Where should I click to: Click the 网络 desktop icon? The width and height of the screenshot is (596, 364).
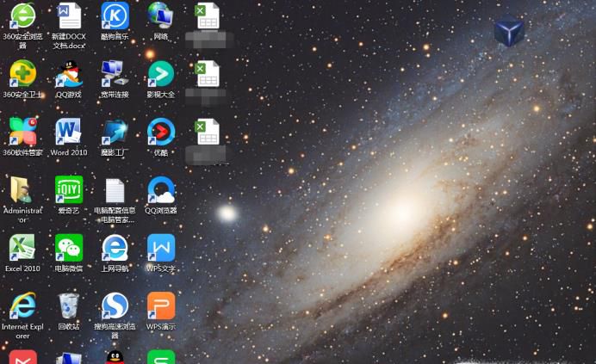161,16
